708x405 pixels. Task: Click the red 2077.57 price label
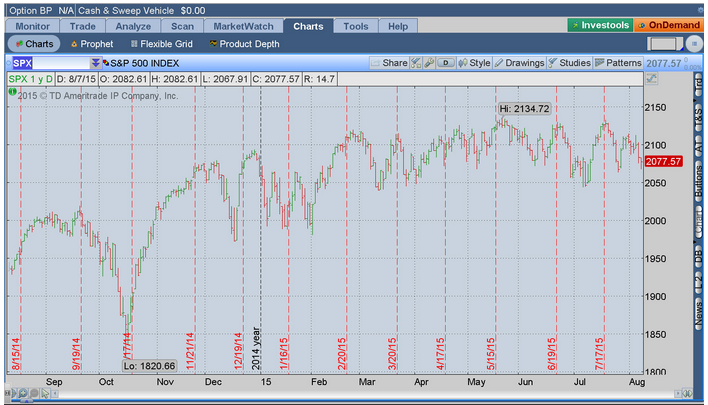coord(663,161)
